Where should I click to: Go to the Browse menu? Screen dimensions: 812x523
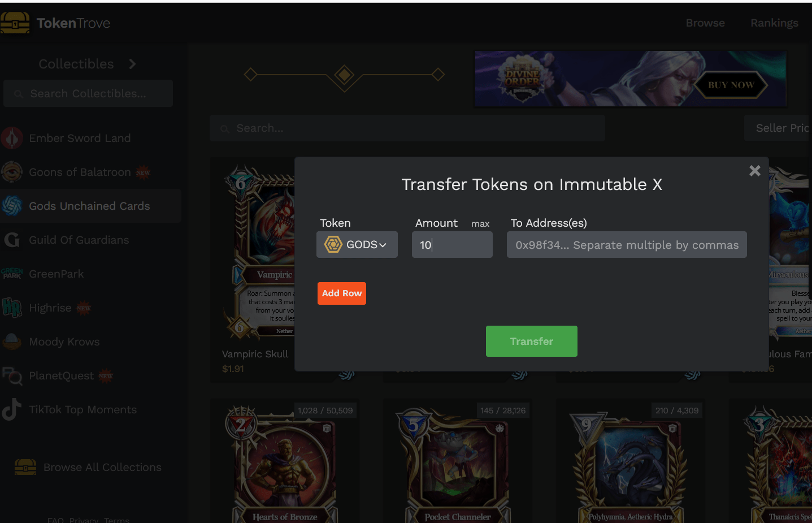(705, 23)
